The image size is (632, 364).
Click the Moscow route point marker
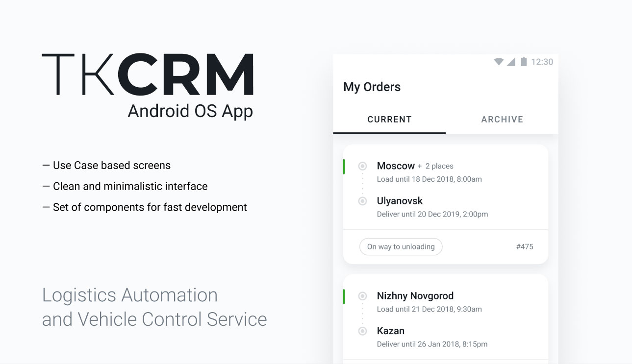tap(362, 166)
